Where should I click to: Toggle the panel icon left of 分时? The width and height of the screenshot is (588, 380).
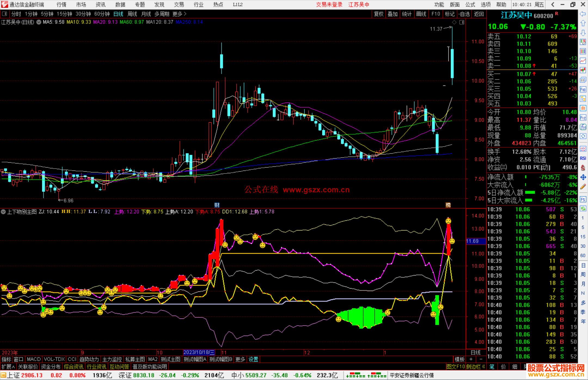click(x=5, y=14)
